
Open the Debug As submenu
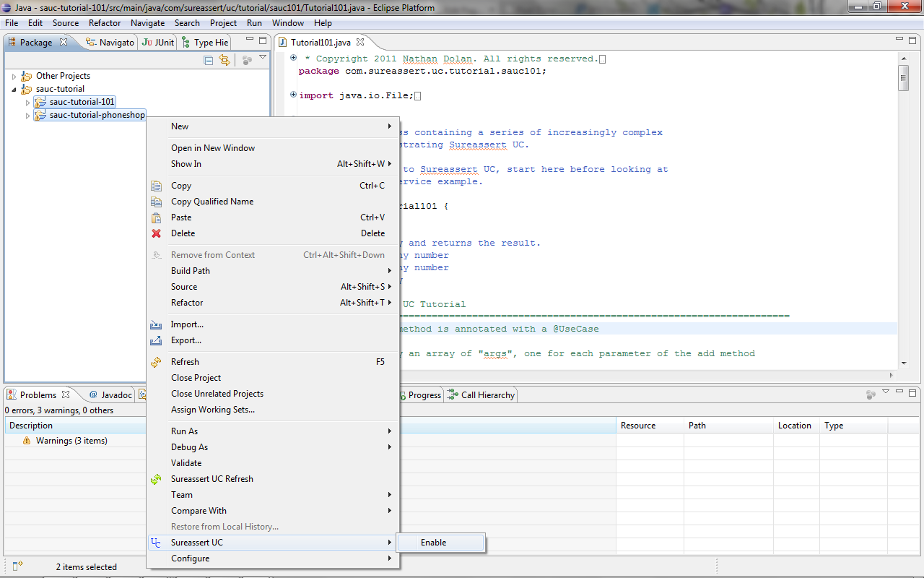273,447
